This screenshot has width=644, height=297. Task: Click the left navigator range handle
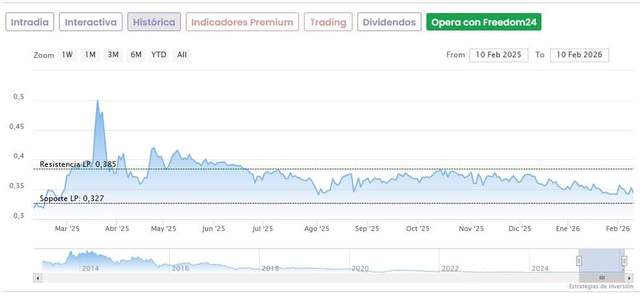(x=579, y=261)
